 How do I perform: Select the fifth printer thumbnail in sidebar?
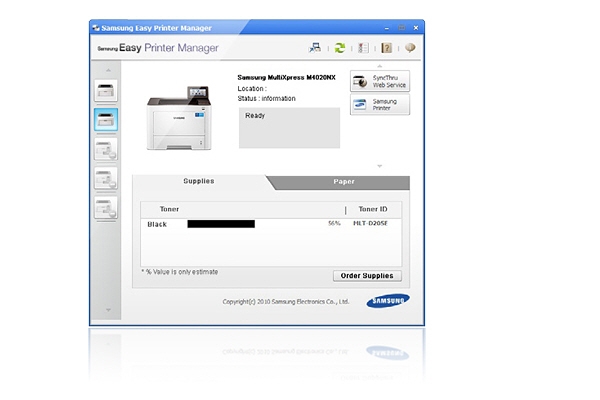[106, 207]
